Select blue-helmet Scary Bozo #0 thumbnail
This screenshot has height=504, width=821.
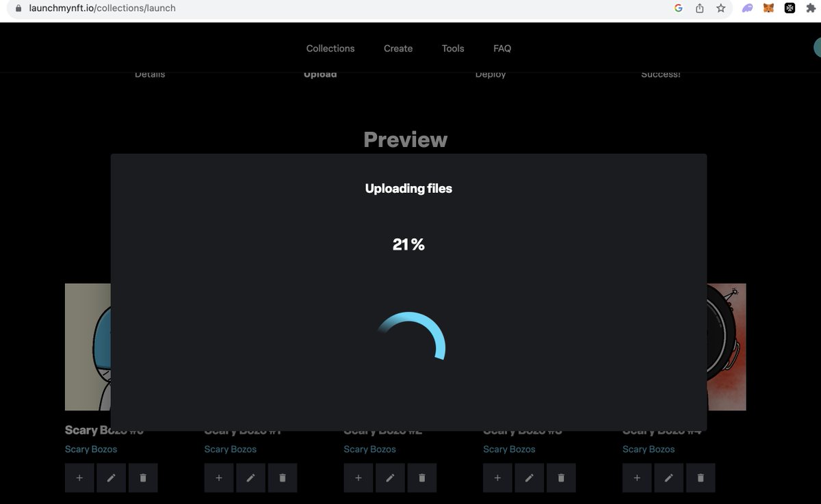[x=88, y=347]
